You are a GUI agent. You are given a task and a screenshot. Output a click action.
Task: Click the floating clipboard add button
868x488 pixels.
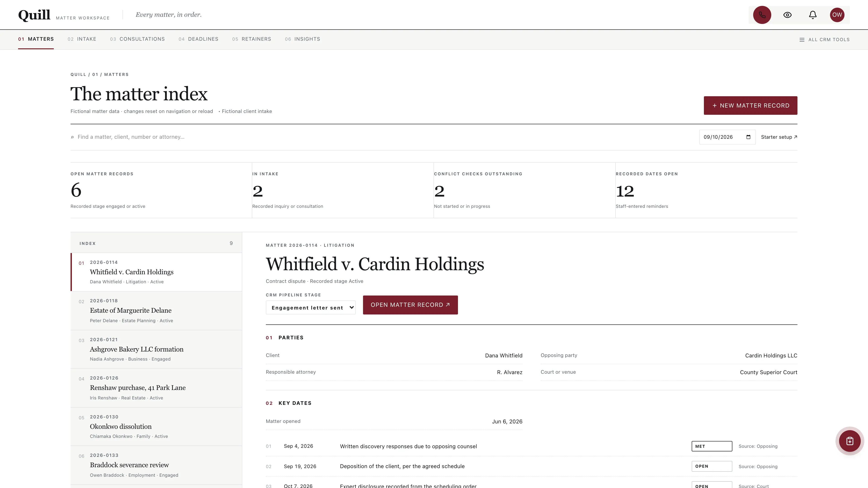849,441
